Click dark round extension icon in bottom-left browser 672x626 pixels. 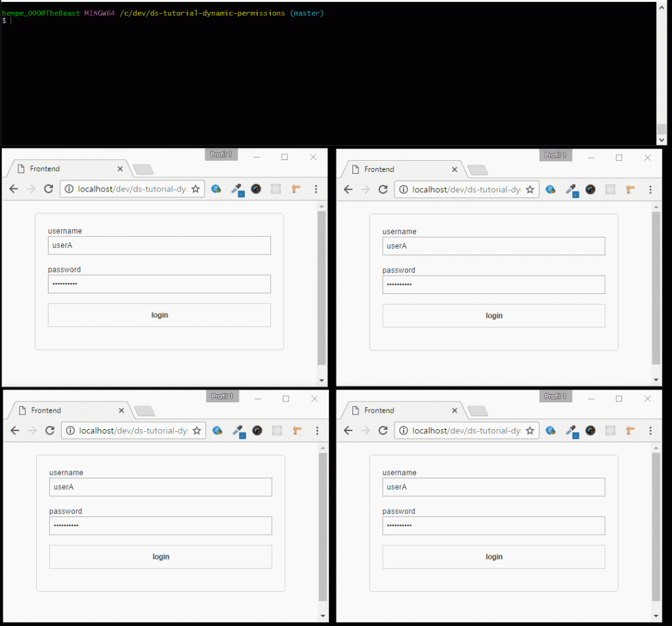pos(257,430)
